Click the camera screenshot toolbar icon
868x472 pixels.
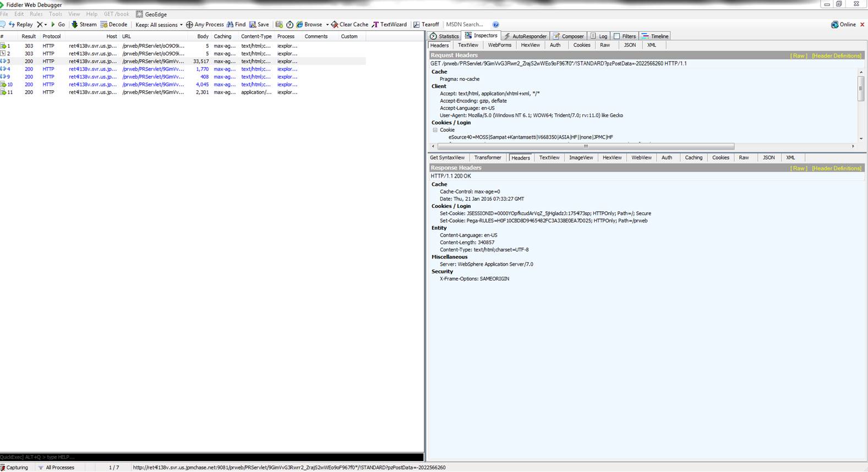(279, 25)
